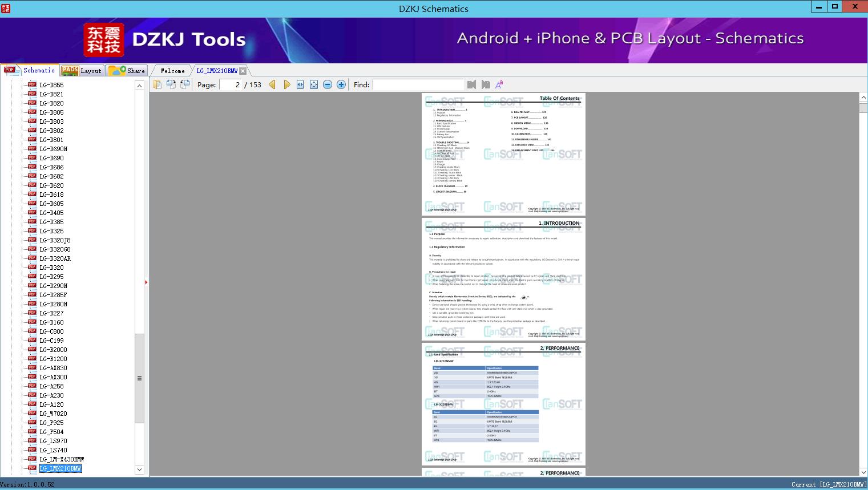Viewport: 868px width, 490px height.
Task: Click the PDF icon beside LG-D405
Action: [x=32, y=212]
